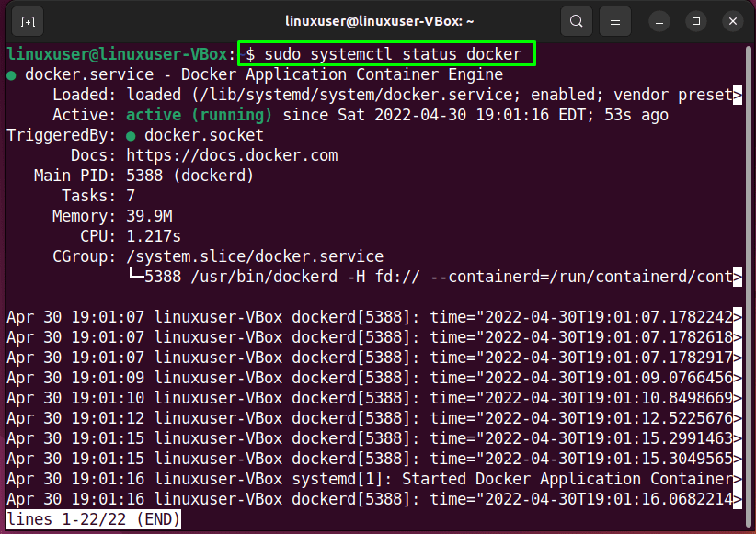The width and height of the screenshot is (756, 534).
Task: Click the terminal scrollbar
Action: coord(749,284)
